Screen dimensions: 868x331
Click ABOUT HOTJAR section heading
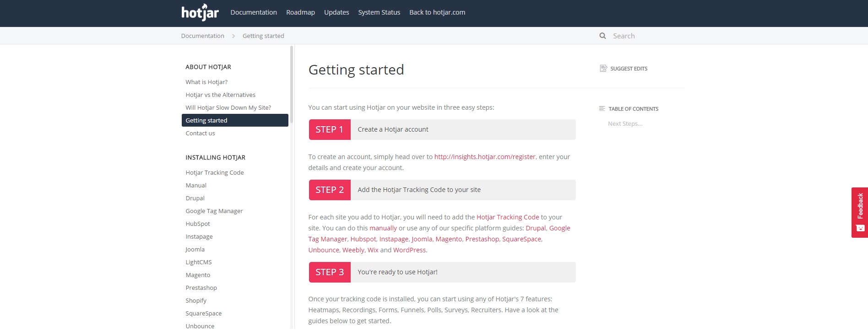pos(208,67)
